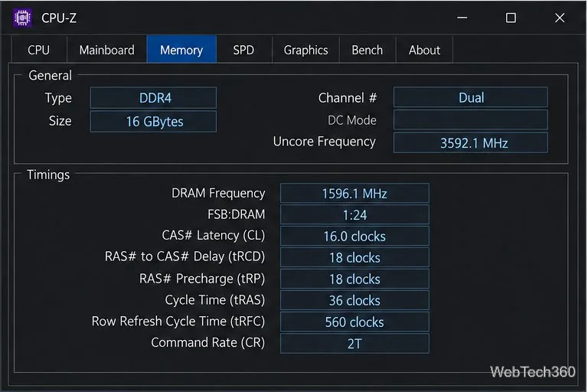
Task: Click the tRCD value field
Action: [354, 257]
